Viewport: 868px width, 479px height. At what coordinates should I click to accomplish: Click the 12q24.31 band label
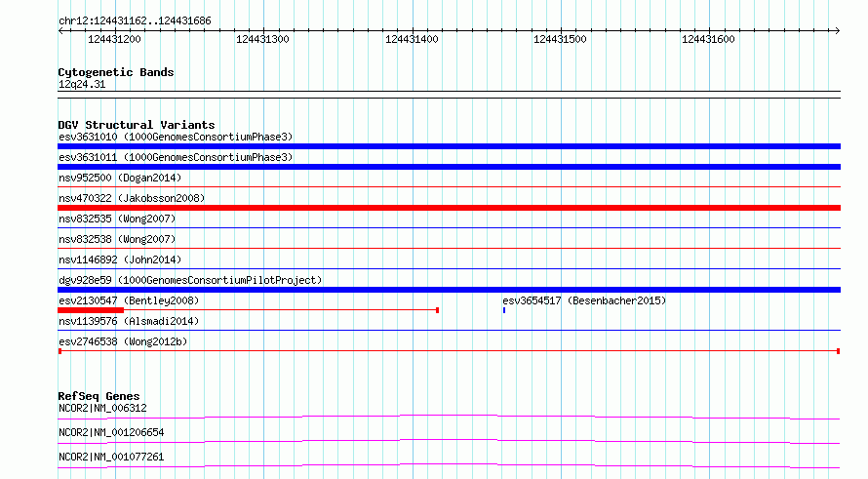[82, 84]
